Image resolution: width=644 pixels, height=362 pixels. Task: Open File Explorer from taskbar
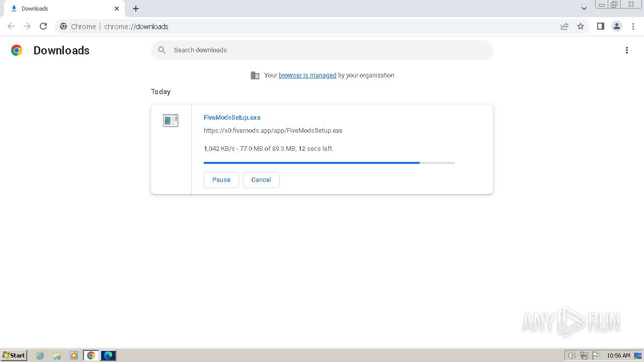57,355
